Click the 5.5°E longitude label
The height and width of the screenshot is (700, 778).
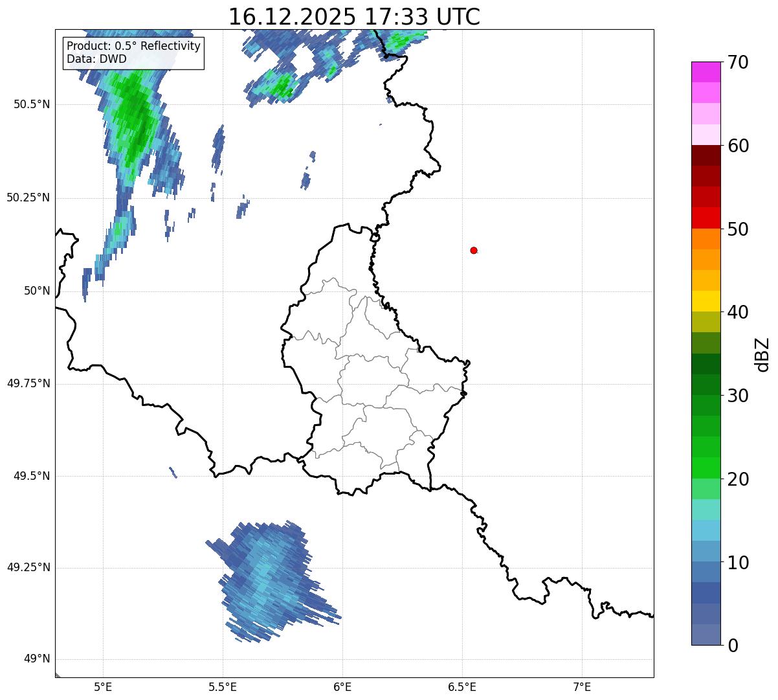(x=223, y=687)
